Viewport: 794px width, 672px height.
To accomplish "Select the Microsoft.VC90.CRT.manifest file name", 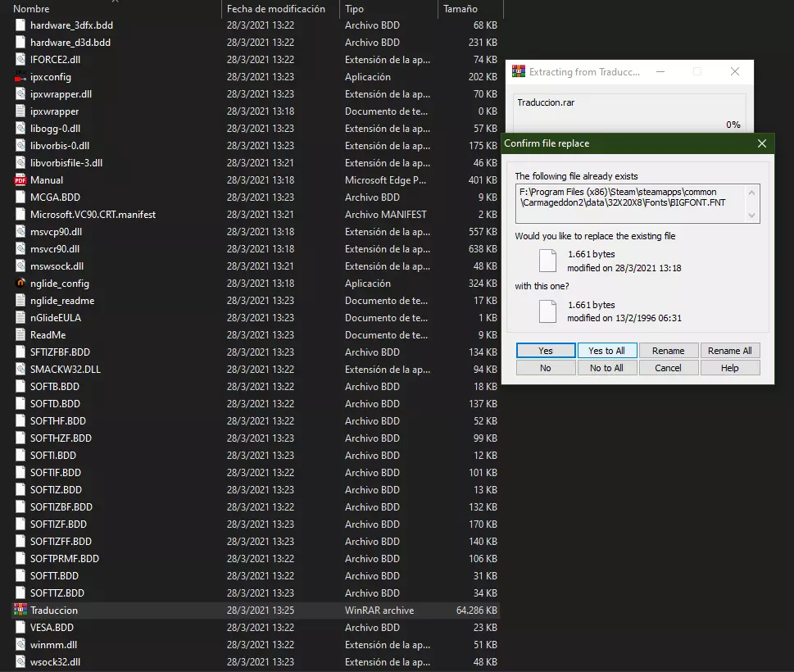I will (x=93, y=215).
